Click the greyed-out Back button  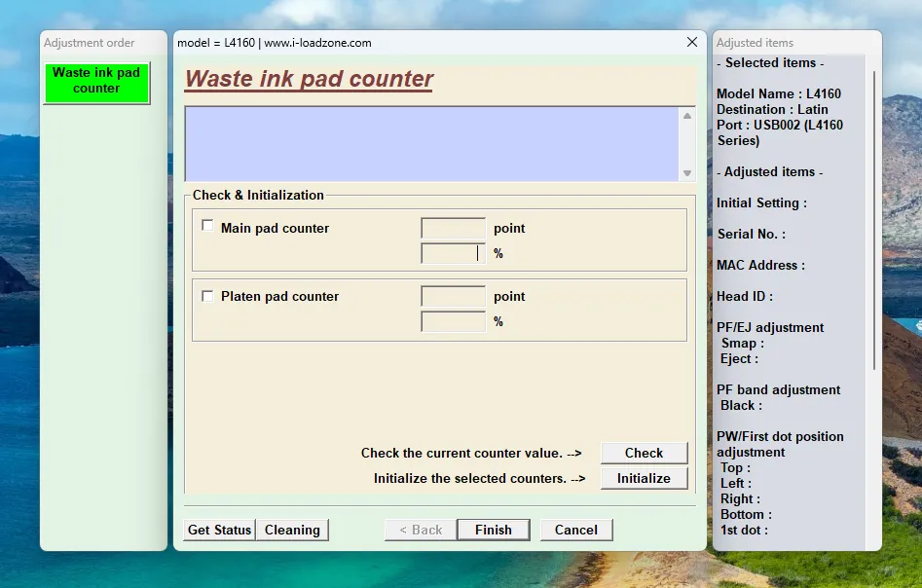point(419,530)
